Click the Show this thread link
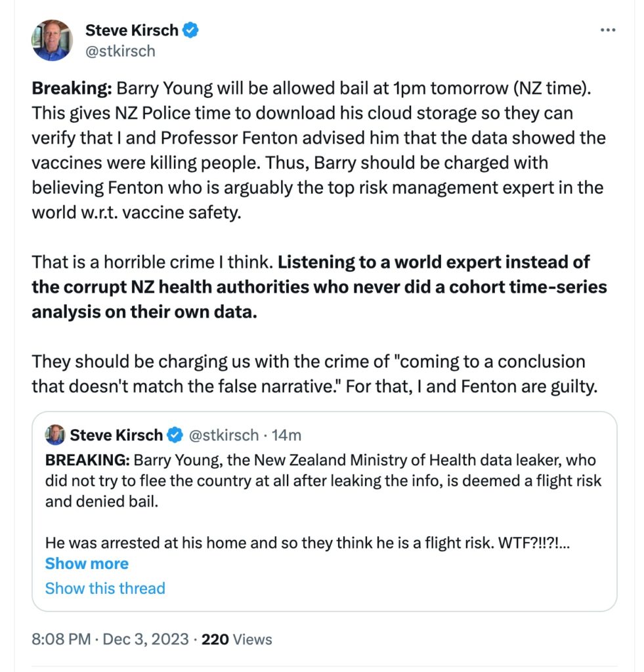Screen dimensions: 644x672 tap(105, 587)
